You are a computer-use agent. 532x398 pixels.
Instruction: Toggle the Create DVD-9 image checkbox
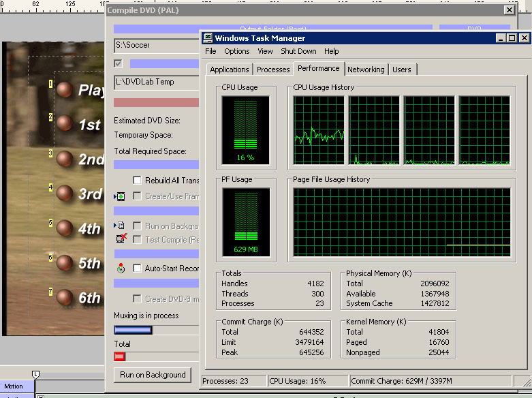(x=137, y=298)
